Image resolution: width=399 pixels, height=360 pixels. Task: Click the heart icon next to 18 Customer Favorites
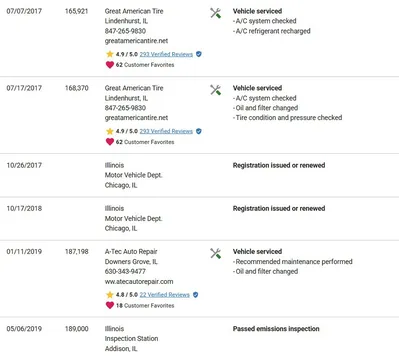[x=110, y=305]
